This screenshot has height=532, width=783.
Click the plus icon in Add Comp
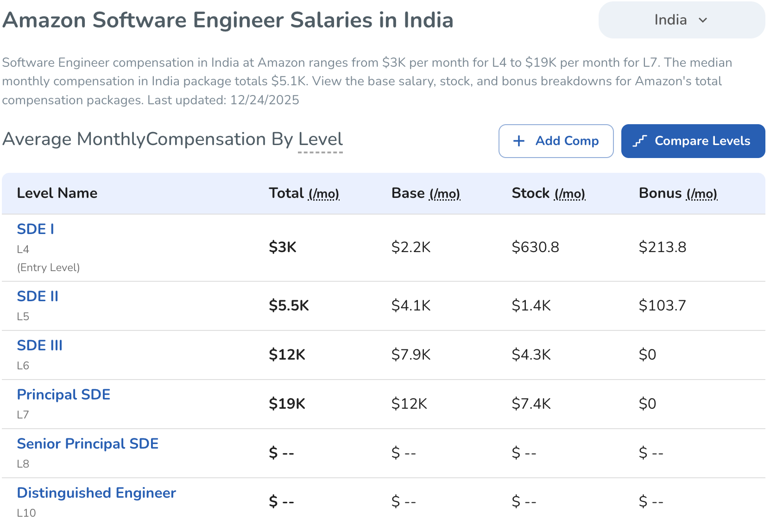click(x=519, y=141)
